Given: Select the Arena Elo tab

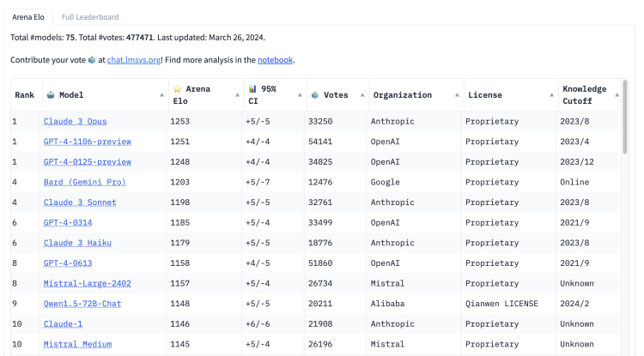Looking at the screenshot, I should [x=29, y=16].
